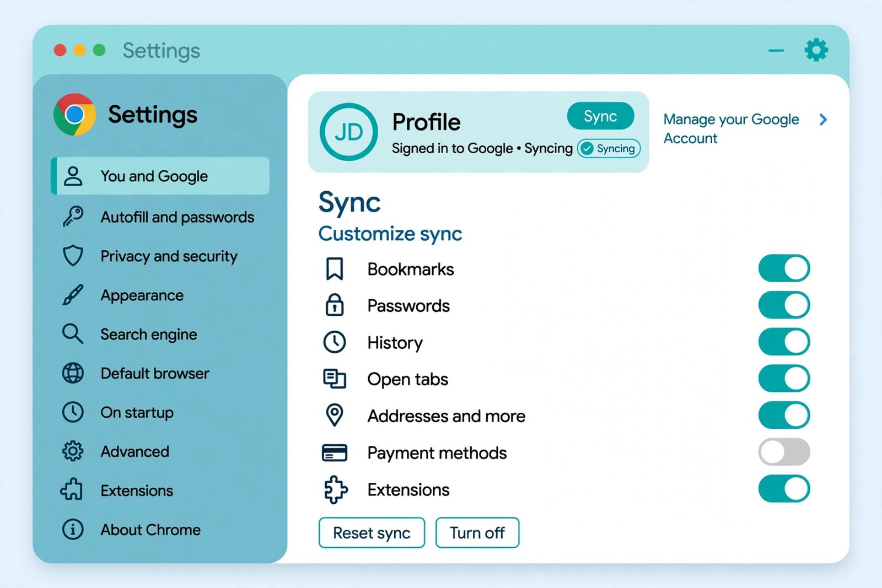Click the green maximize window dot
The height and width of the screenshot is (588, 882).
(99, 50)
